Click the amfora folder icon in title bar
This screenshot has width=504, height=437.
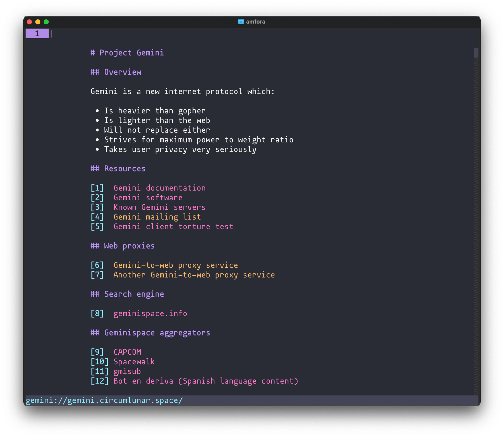241,22
